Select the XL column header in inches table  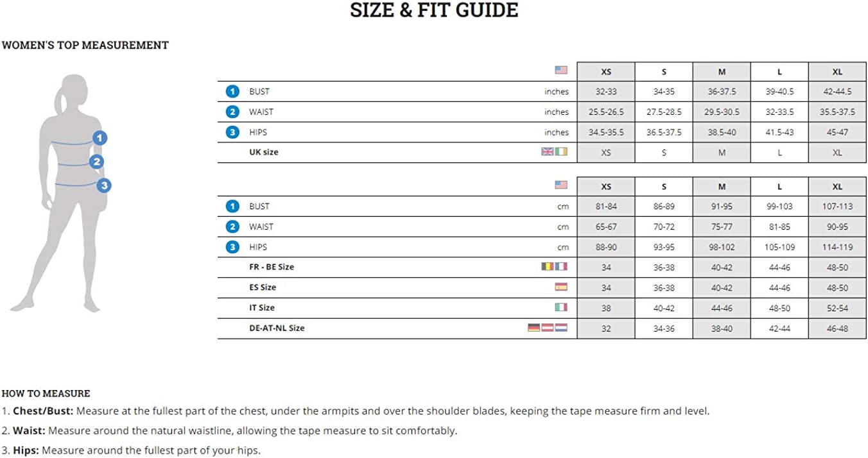837,72
